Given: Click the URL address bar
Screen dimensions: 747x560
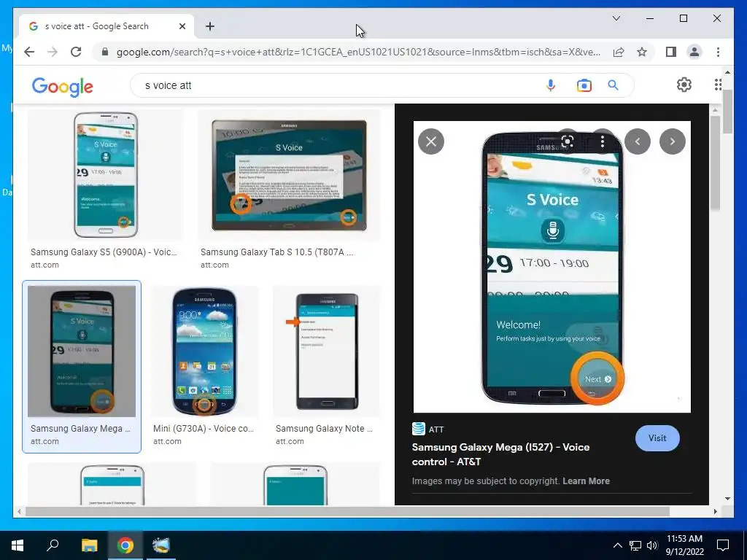Looking at the screenshot, I should click(358, 52).
